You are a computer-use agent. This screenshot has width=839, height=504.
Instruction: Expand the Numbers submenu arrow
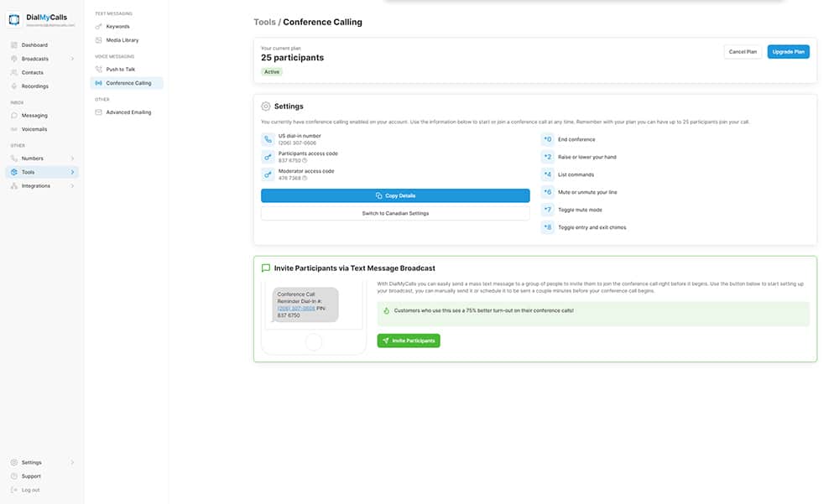coord(73,158)
